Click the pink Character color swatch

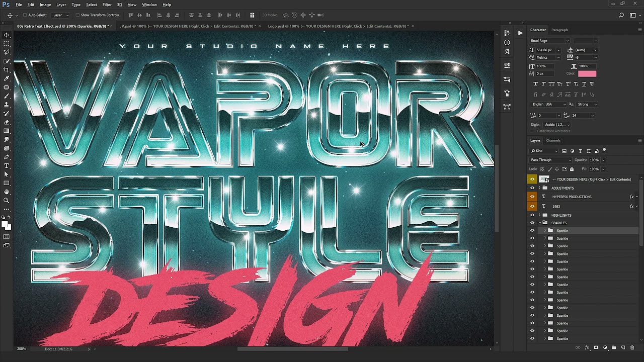coord(587,73)
